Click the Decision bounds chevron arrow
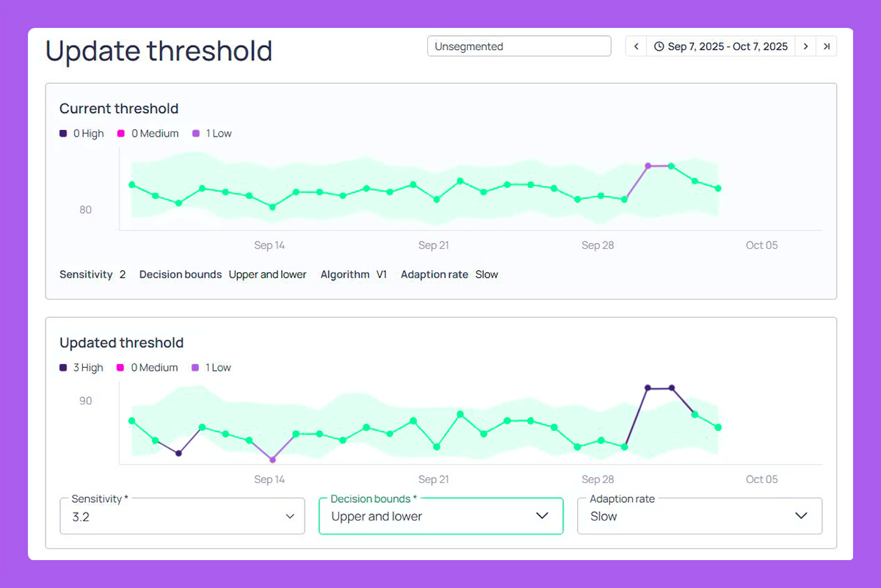 [543, 516]
